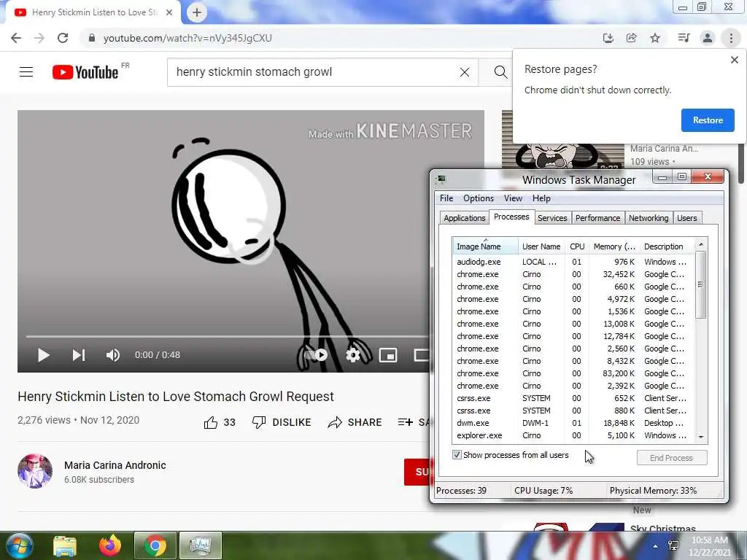Open Task Manager Options menu
747x560 pixels.
tap(479, 198)
